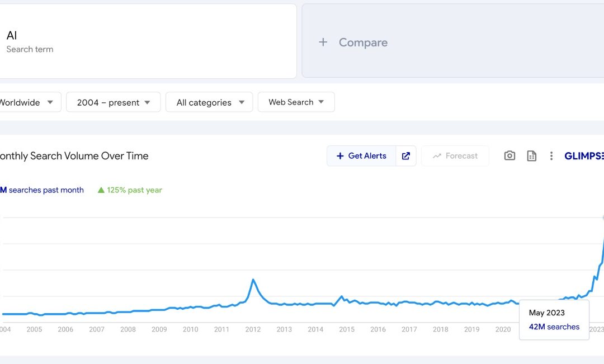Click the AI search term field
The width and height of the screenshot is (604, 364).
click(x=148, y=41)
